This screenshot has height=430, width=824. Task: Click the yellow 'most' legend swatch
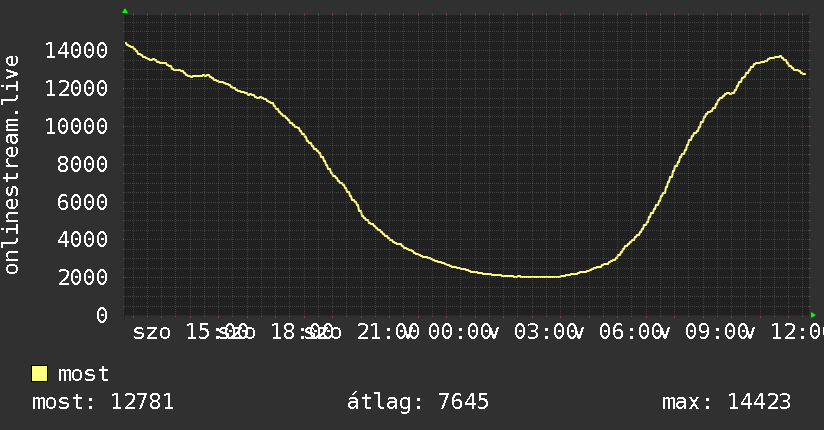pyautogui.click(x=39, y=374)
